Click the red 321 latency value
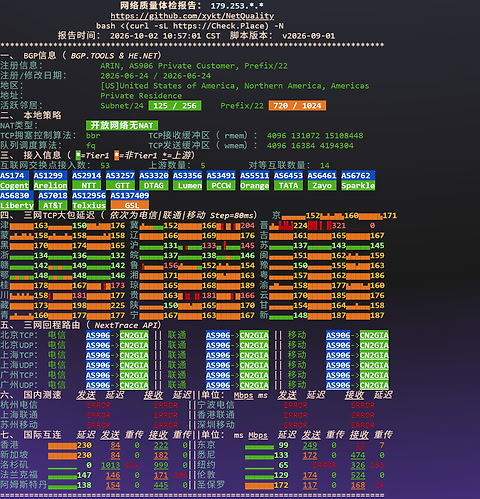The height and width of the screenshot is (499, 480). pos(339,226)
